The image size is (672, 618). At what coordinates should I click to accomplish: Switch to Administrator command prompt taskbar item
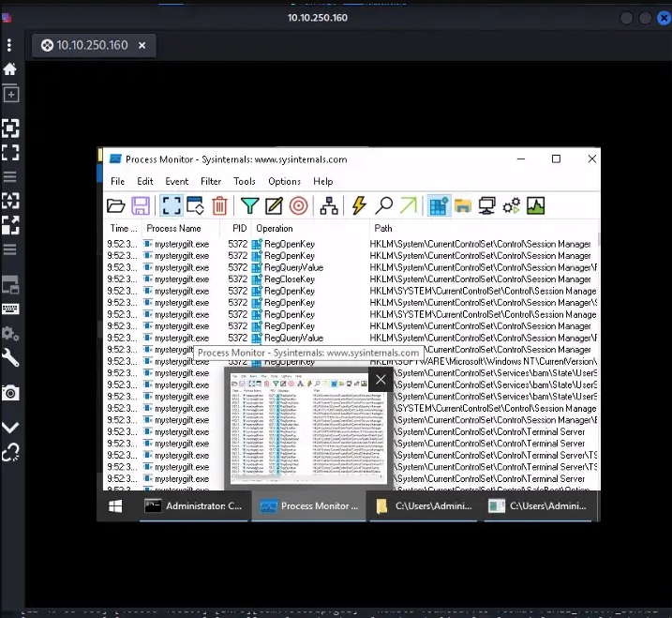(x=194, y=506)
